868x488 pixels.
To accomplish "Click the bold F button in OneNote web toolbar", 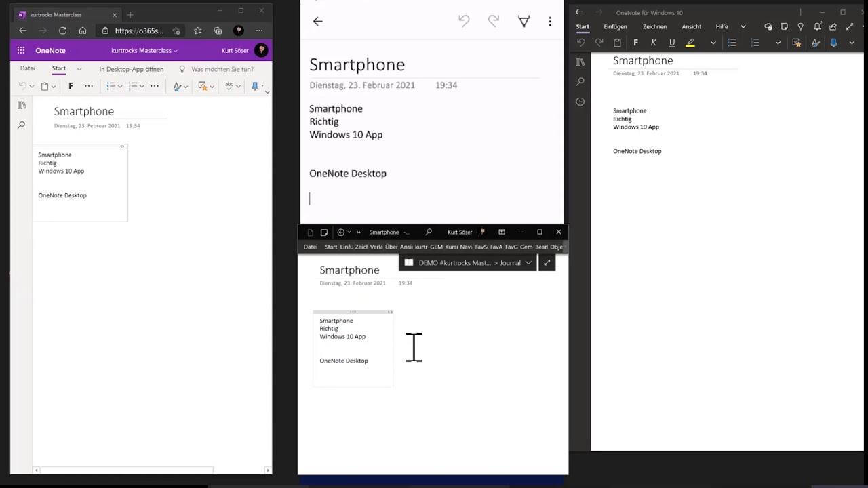I will [x=71, y=86].
